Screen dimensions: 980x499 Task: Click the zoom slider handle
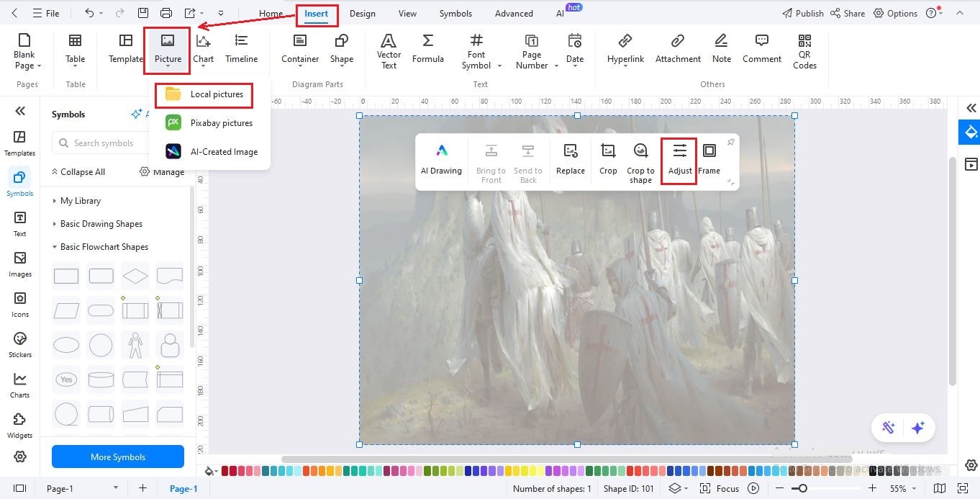[x=803, y=488]
